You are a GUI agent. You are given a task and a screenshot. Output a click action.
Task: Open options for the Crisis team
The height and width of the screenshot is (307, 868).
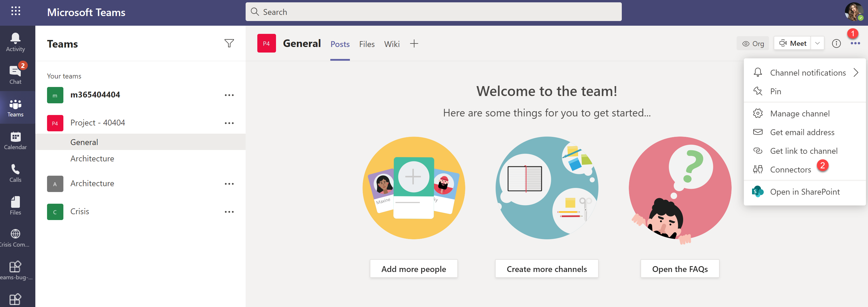pyautogui.click(x=230, y=211)
